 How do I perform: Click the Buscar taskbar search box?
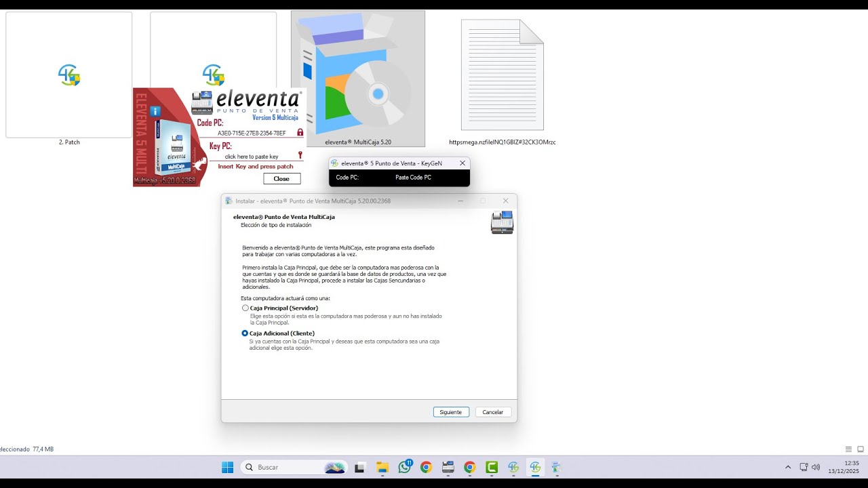[294, 467]
